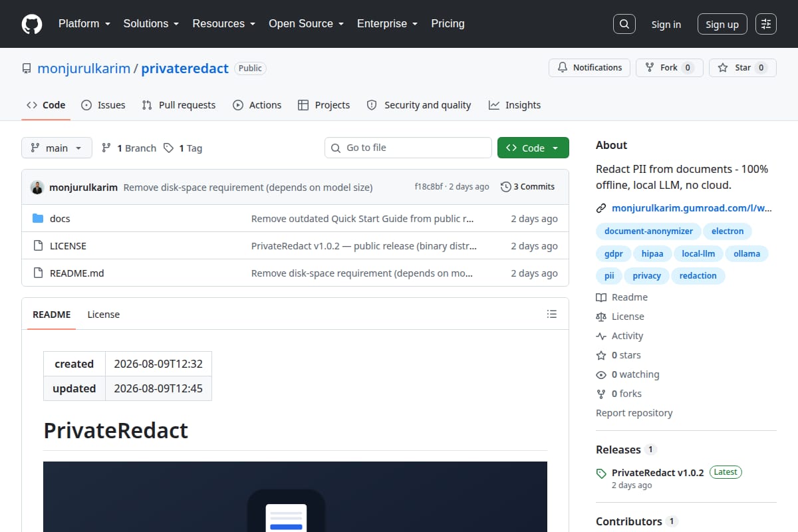Click the gdpr topic tag
This screenshot has height=532, width=798.
click(613, 253)
